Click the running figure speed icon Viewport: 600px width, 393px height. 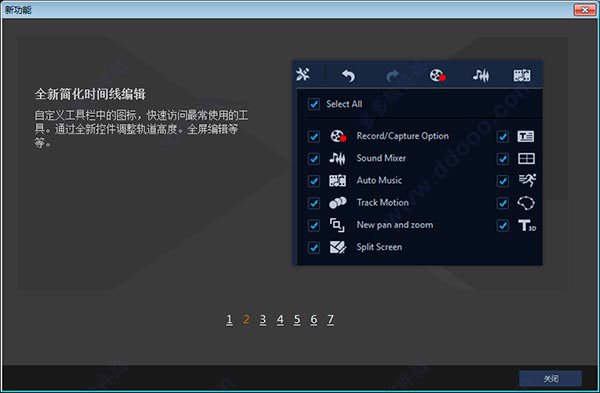527,180
